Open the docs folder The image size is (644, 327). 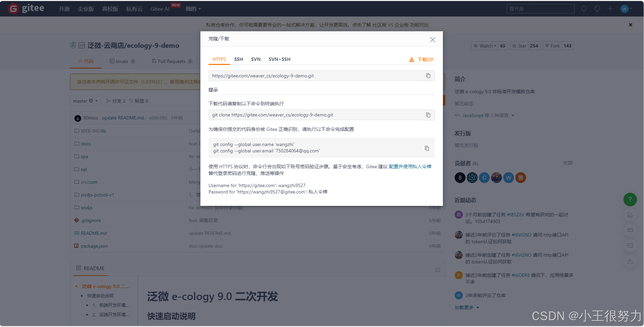86,144
